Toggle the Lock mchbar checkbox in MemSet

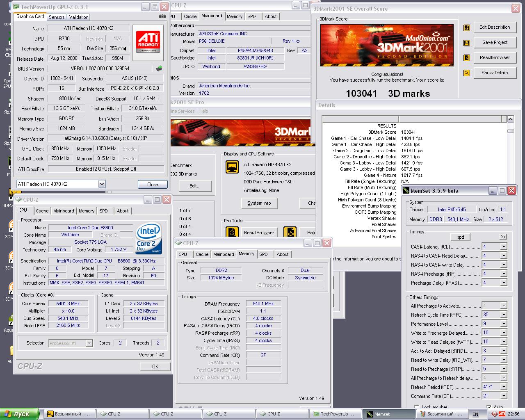(416, 407)
